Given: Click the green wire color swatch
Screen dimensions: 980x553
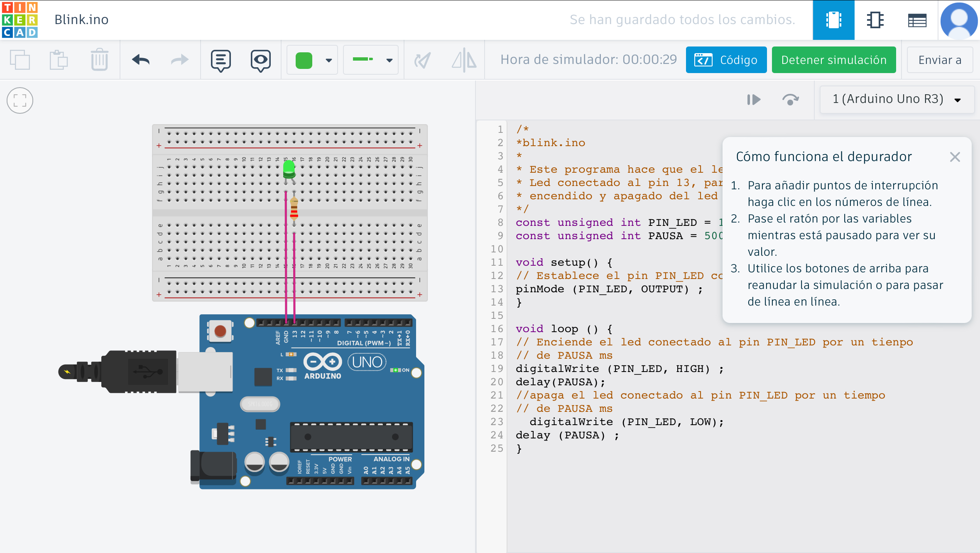Looking at the screenshot, I should click(304, 60).
